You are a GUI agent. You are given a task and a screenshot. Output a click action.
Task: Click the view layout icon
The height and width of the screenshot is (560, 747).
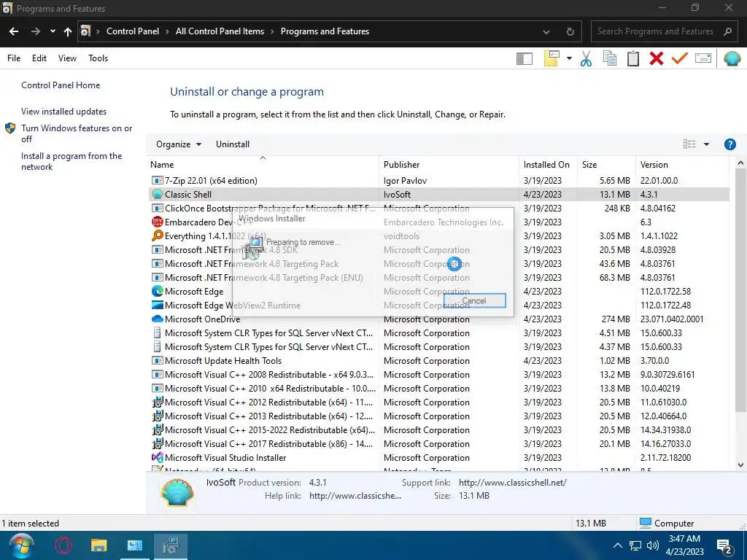coord(689,144)
